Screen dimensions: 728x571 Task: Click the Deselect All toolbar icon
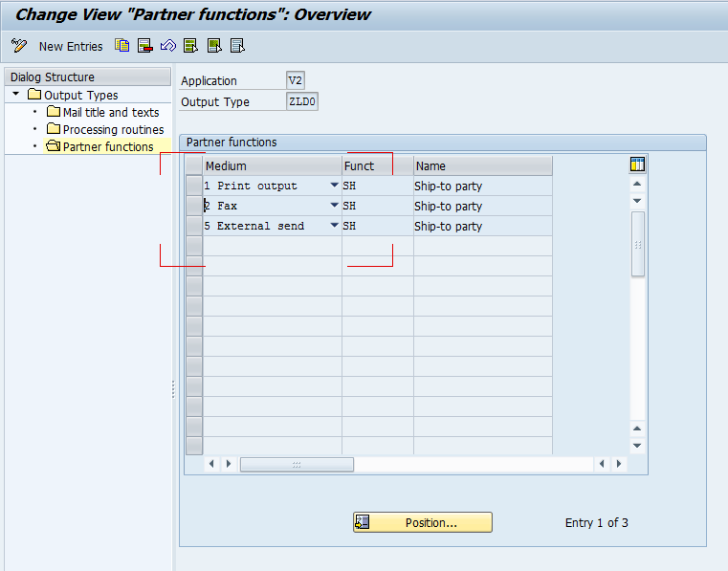coord(237,46)
